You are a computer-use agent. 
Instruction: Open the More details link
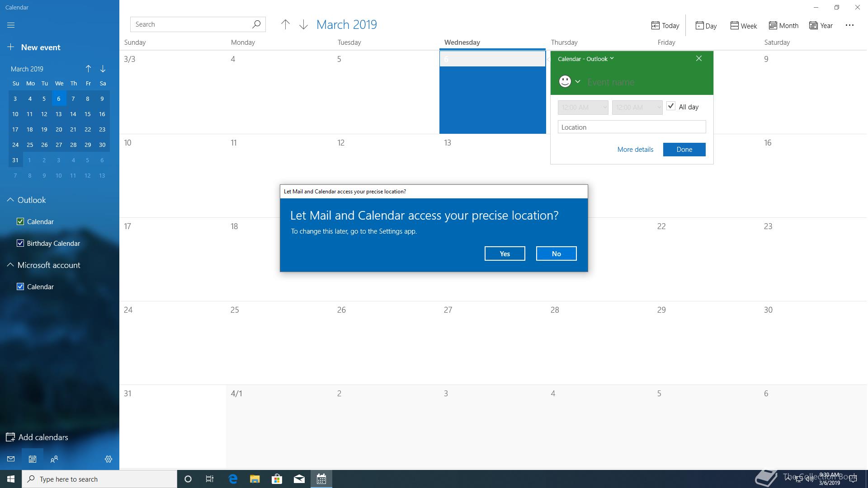point(635,150)
